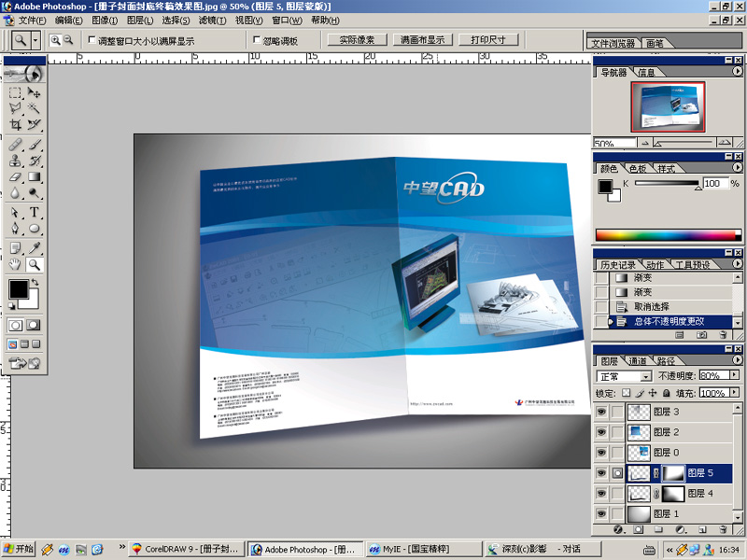The width and height of the screenshot is (747, 560).
Task: Open the Layers panel flyout menu
Action: 737,360
